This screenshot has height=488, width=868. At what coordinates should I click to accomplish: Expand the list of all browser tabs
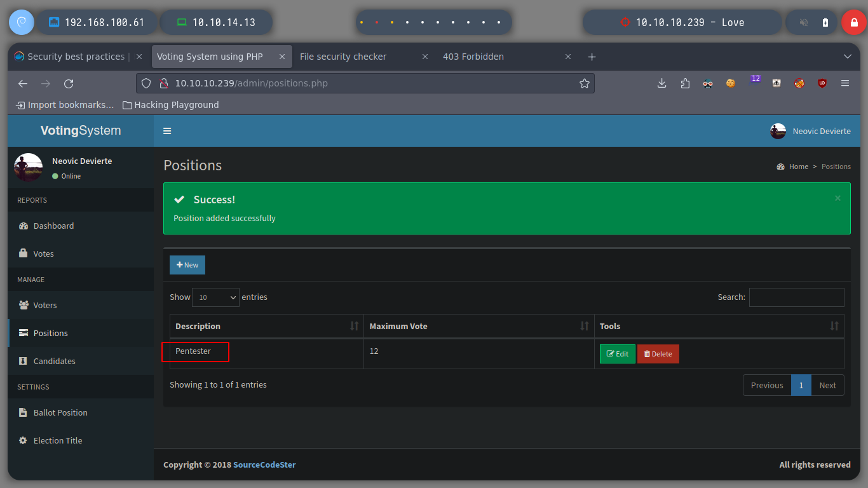click(847, 57)
